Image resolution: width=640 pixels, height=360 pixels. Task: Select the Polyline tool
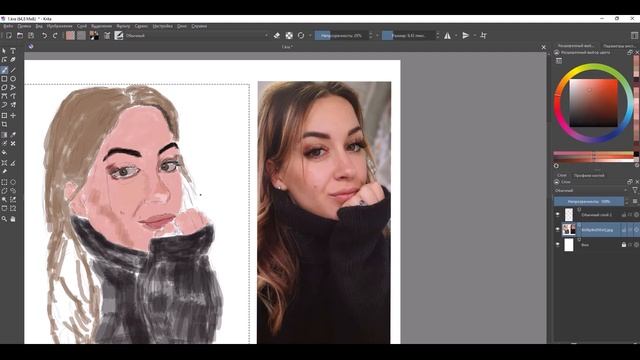[13, 87]
